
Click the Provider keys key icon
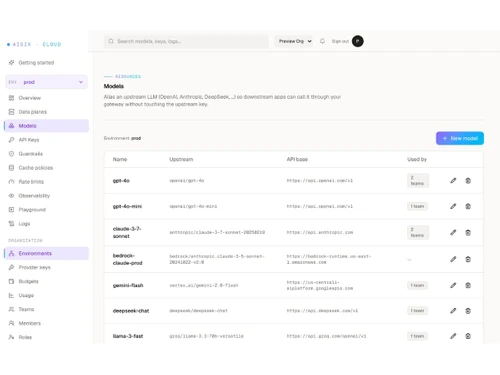click(11, 267)
